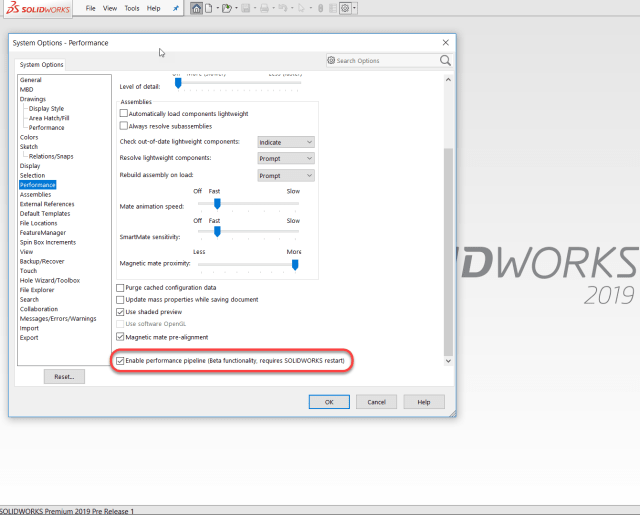This screenshot has height=515, width=640.
Task: Enable Automatically load components lightweight
Action: (x=124, y=113)
